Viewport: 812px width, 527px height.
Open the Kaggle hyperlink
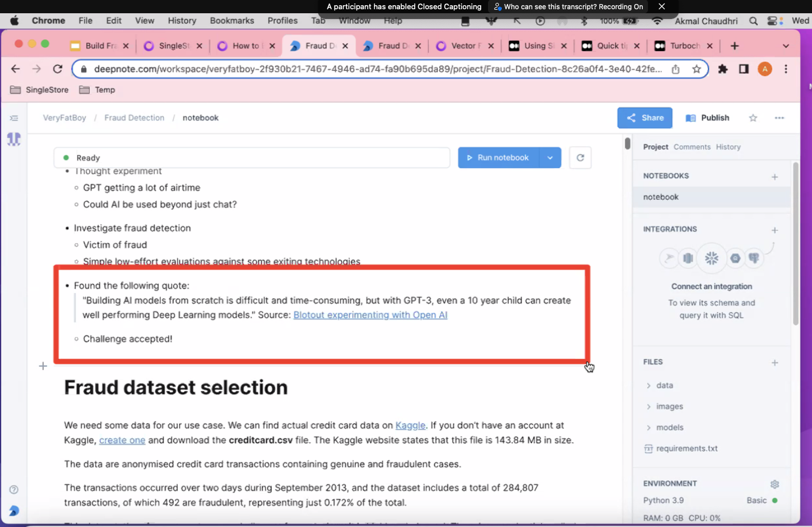pos(410,425)
